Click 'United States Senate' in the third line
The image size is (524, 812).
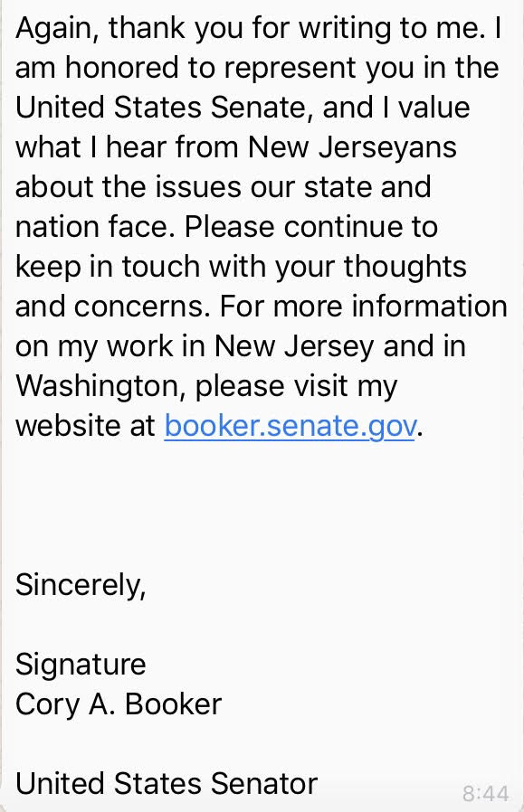coord(164,108)
